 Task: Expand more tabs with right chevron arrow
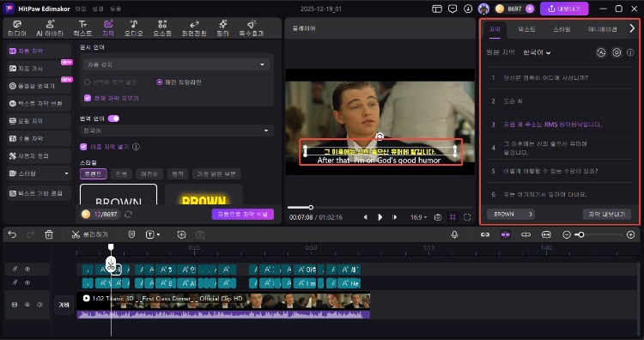(632, 28)
